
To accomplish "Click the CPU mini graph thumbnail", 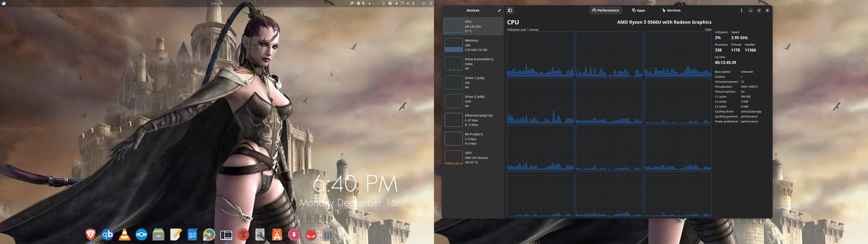I will (453, 26).
